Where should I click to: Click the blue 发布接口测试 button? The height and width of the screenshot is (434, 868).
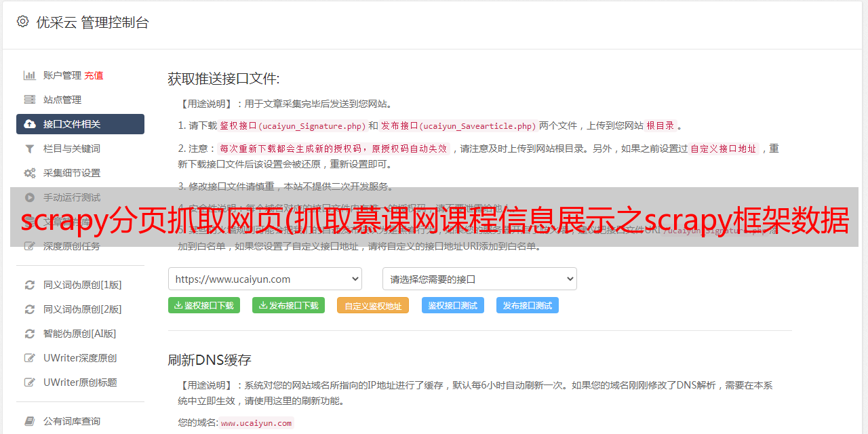(x=528, y=305)
